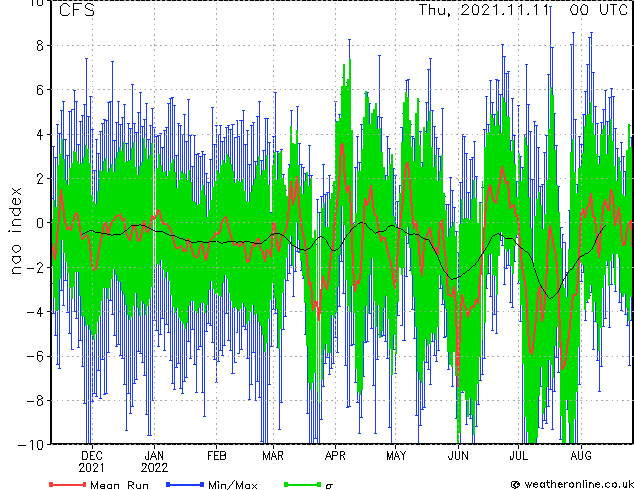Click the 00 UTC time label
The image size is (634, 490).
(x=599, y=10)
